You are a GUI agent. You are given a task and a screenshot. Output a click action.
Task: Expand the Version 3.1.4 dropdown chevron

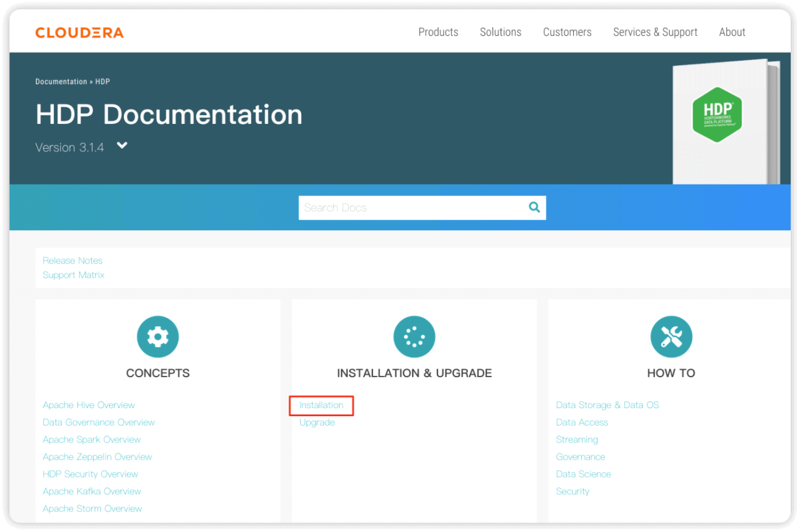(x=122, y=146)
